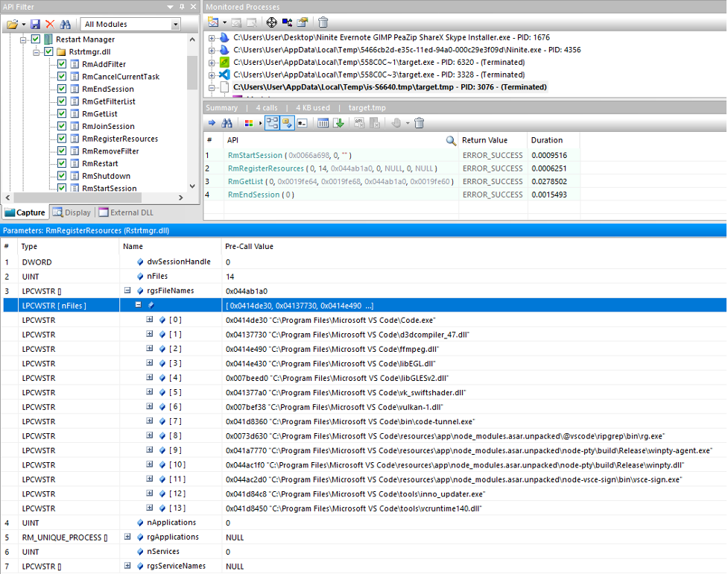Click the API filter horizontal scroll right arrow
728x574 pixels.
pyautogui.click(x=180, y=198)
